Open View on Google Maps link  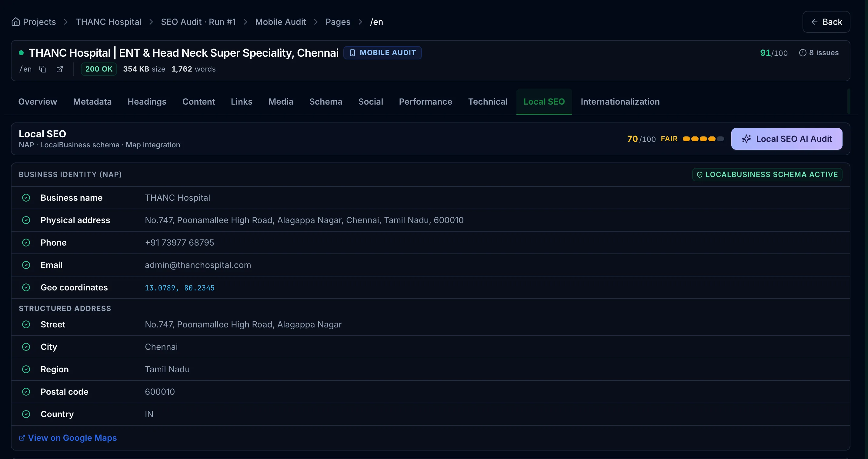(68, 438)
